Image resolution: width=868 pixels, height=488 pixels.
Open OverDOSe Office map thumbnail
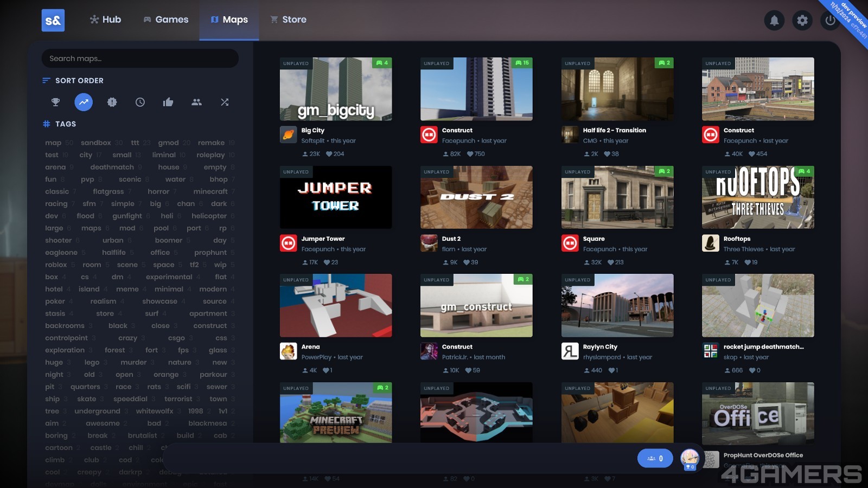(758, 413)
